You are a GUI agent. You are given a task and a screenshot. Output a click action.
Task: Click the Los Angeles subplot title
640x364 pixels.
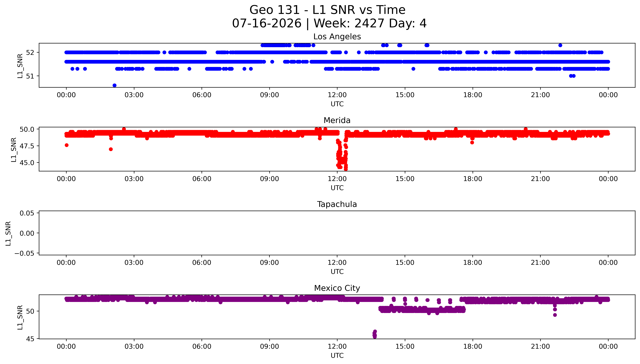[x=337, y=36]
